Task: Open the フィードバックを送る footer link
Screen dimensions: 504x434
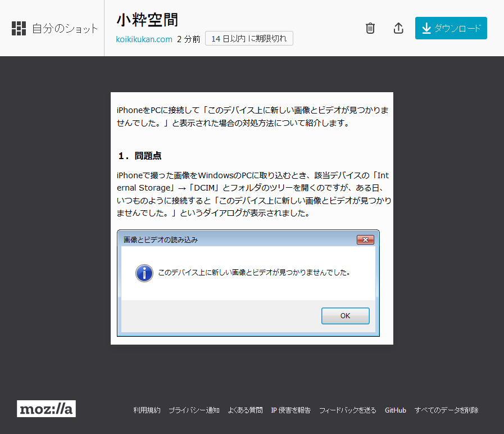Action: (x=347, y=410)
